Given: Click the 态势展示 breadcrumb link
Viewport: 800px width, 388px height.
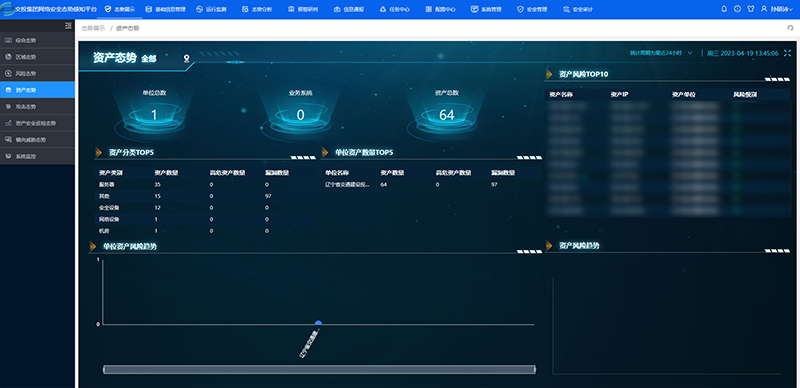Looking at the screenshot, I should click(x=93, y=29).
